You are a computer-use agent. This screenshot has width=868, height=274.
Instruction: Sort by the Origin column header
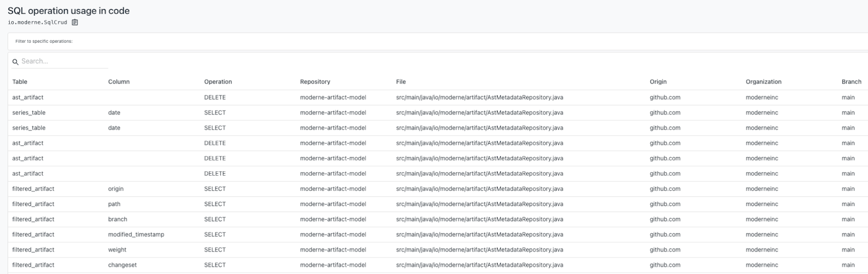(x=658, y=82)
